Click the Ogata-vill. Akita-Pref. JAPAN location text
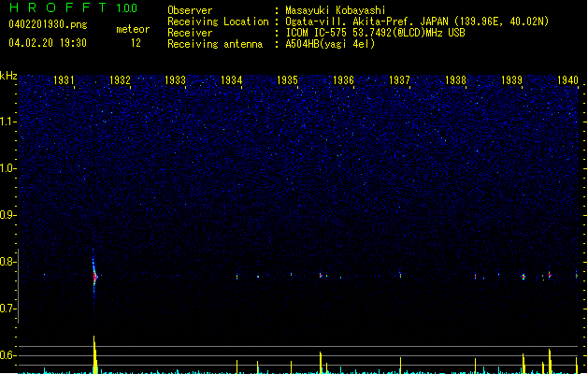Screen dimensions: 588x374 417,22
